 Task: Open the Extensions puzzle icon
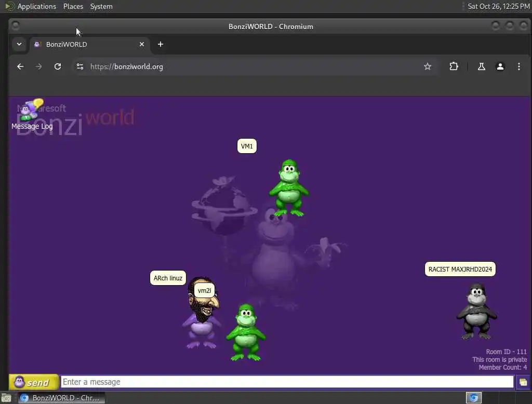coord(454,66)
